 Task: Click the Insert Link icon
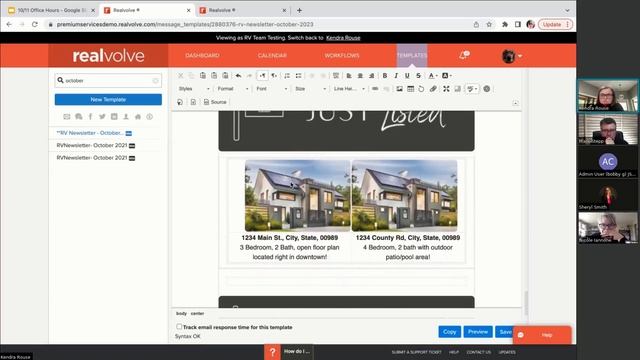coord(375,89)
